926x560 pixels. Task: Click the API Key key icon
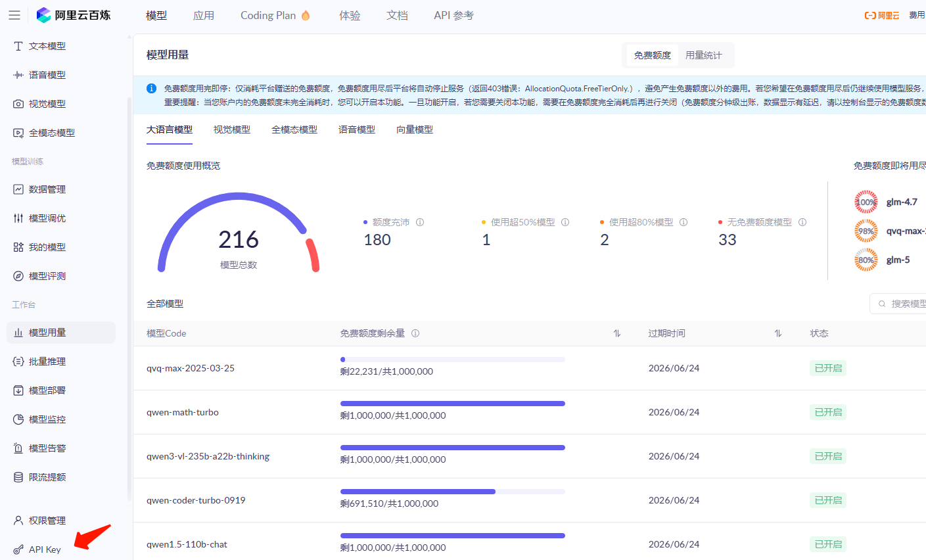18,549
